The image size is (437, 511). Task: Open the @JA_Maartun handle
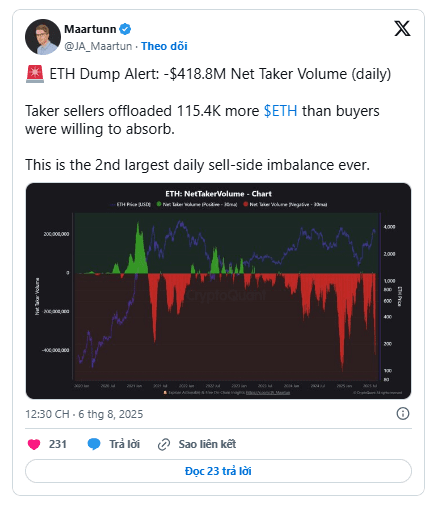point(98,46)
